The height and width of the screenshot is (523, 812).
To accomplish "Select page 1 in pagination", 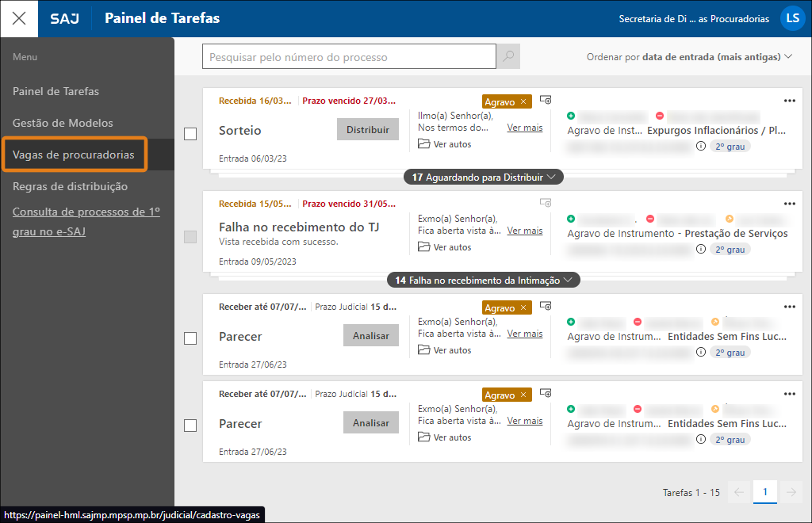I will pyautogui.click(x=765, y=492).
